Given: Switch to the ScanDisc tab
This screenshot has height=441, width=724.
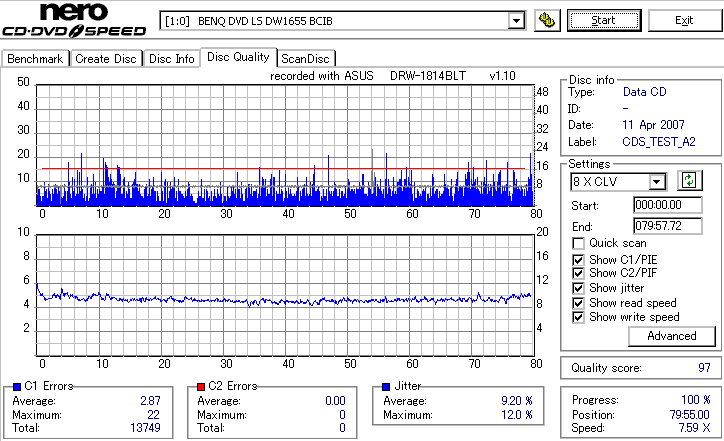Looking at the screenshot, I should [305, 59].
